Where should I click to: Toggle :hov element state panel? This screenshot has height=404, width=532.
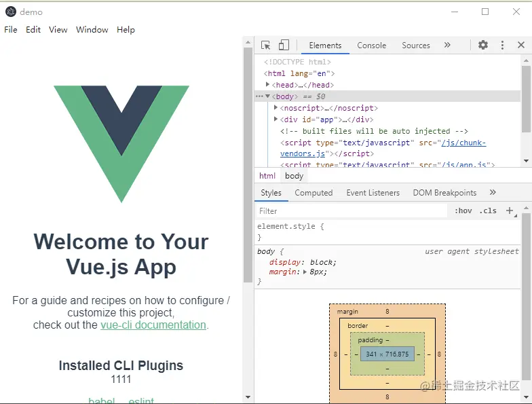point(463,210)
